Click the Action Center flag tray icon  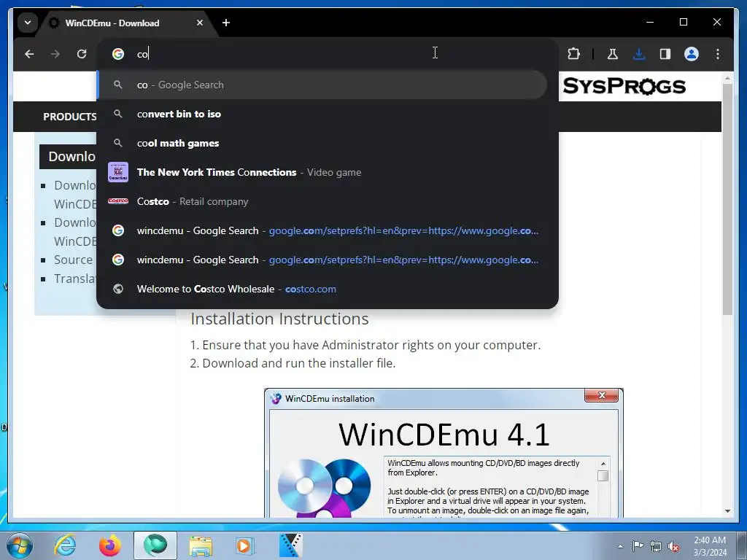[638, 545]
